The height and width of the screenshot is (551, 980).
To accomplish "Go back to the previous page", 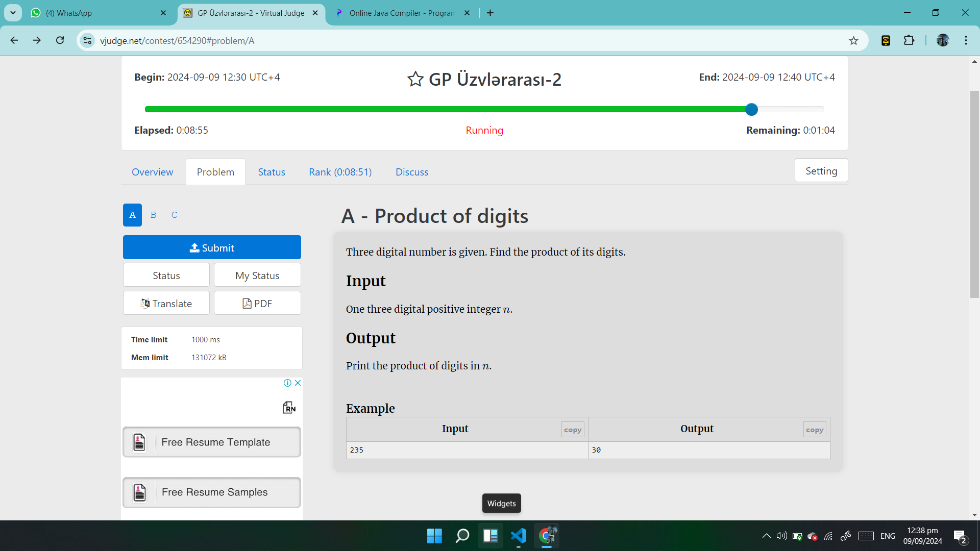I will click(x=14, y=40).
